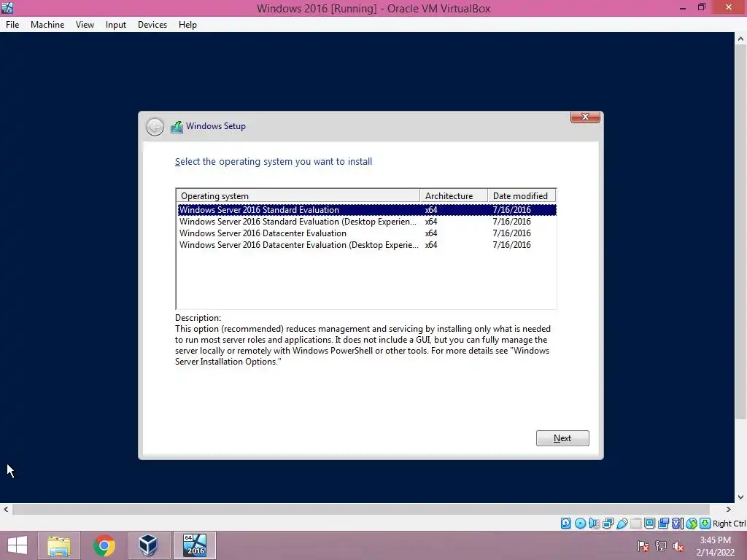Viewport: 747px width, 560px height.
Task: Click the network tray icon
Action: pos(661,546)
